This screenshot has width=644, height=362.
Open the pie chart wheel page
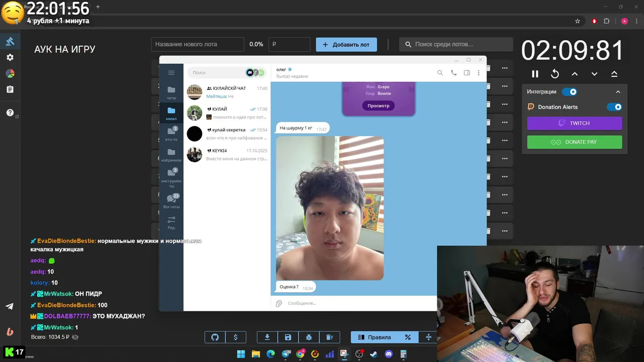pyautogui.click(x=10, y=73)
